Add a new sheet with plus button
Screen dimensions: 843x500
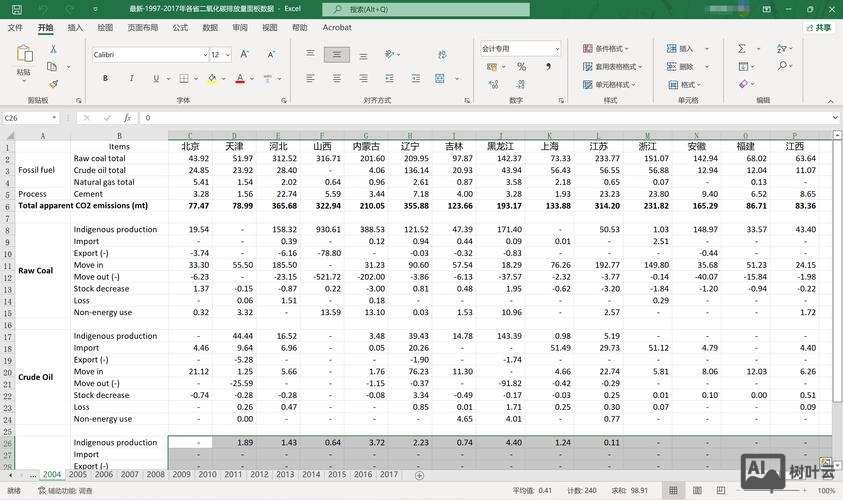tap(419, 474)
